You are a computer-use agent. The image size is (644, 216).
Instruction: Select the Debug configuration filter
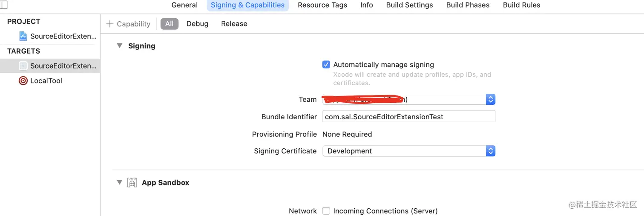[x=197, y=24]
